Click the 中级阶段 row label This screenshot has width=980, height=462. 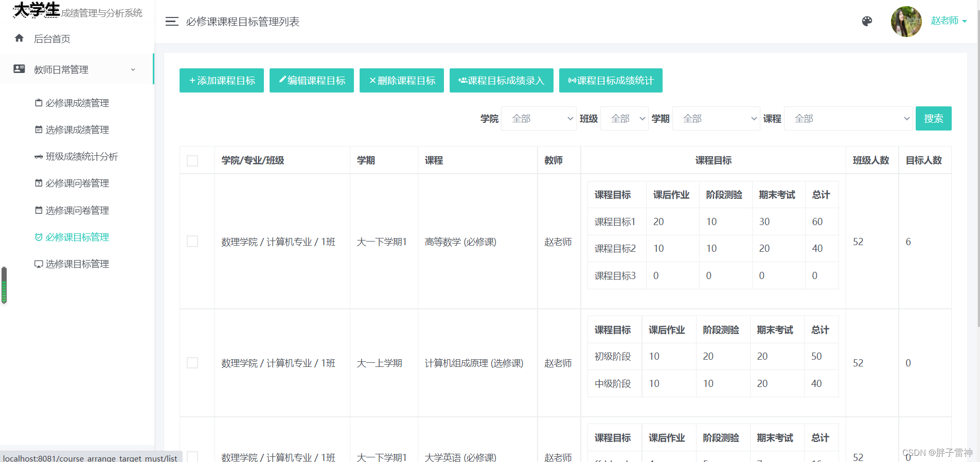(x=613, y=384)
